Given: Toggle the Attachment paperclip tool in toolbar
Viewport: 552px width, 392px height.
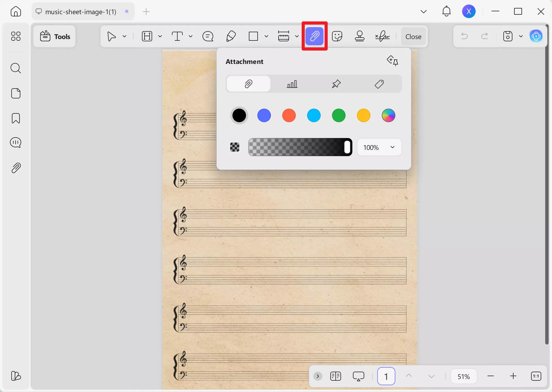Looking at the screenshot, I should pos(314,36).
